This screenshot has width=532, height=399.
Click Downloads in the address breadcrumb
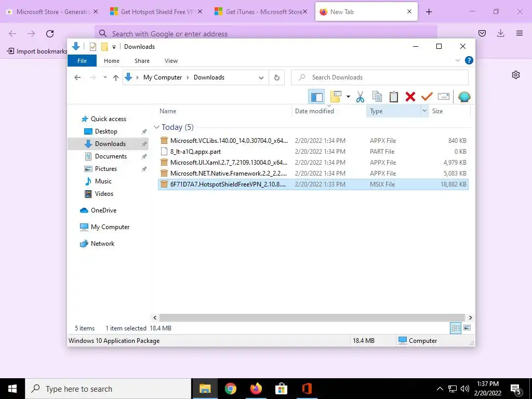(209, 77)
